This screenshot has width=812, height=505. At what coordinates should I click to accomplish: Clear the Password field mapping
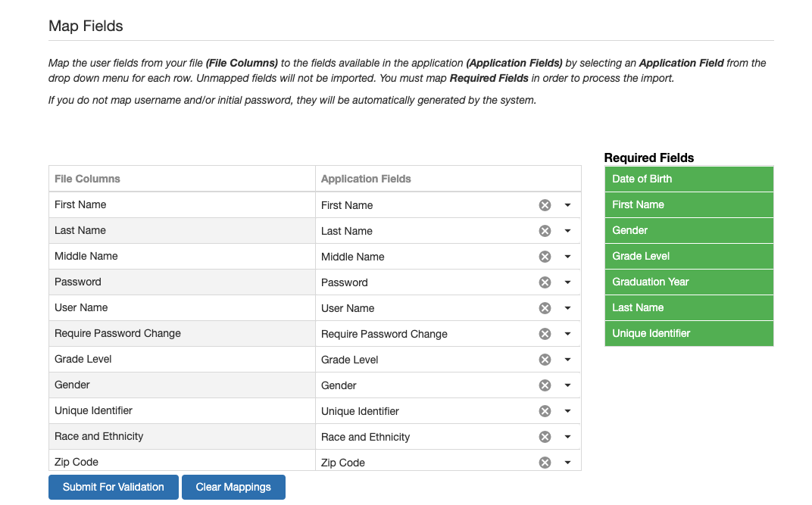pos(545,282)
